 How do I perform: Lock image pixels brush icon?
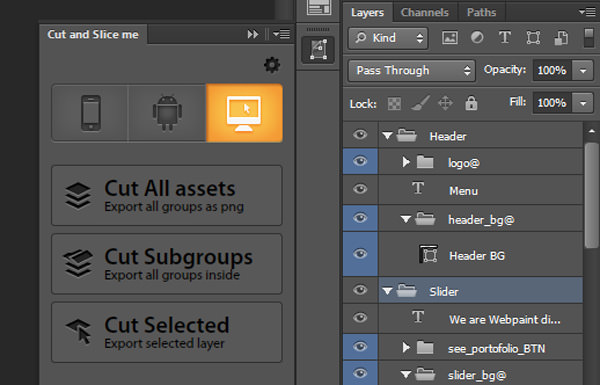[x=420, y=103]
